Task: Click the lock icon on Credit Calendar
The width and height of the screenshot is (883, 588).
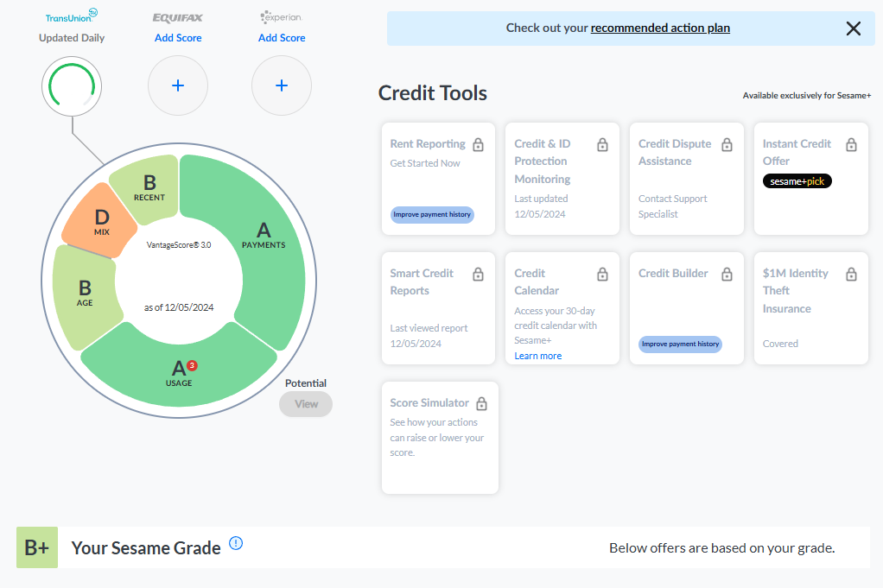Action: point(602,274)
